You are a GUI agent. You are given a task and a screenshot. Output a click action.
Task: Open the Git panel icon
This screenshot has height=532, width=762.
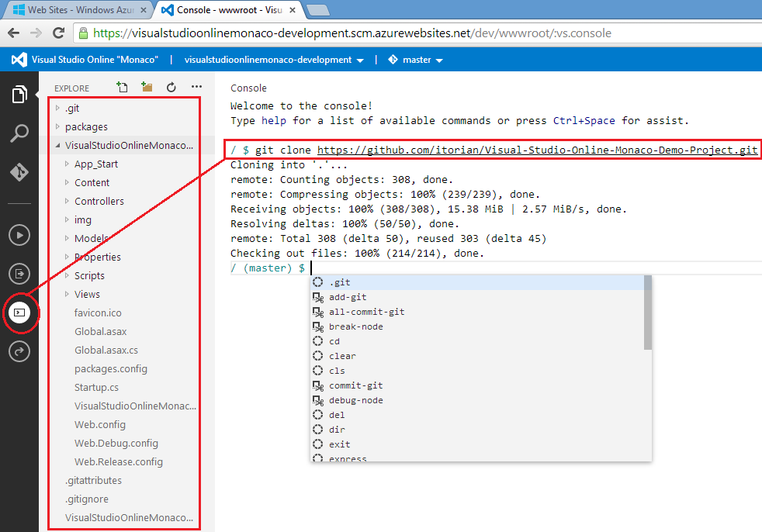(19, 172)
